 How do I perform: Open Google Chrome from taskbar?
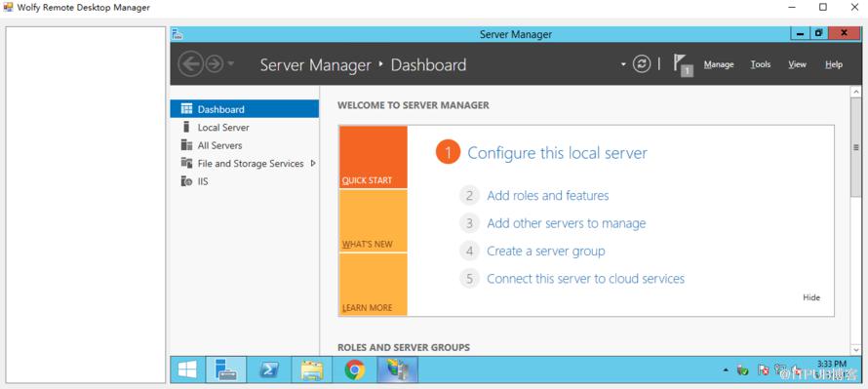click(x=355, y=370)
